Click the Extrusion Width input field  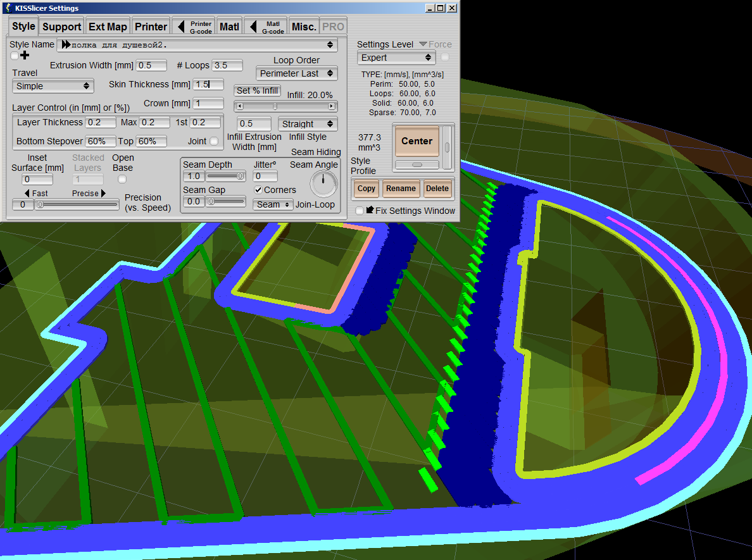pos(151,65)
